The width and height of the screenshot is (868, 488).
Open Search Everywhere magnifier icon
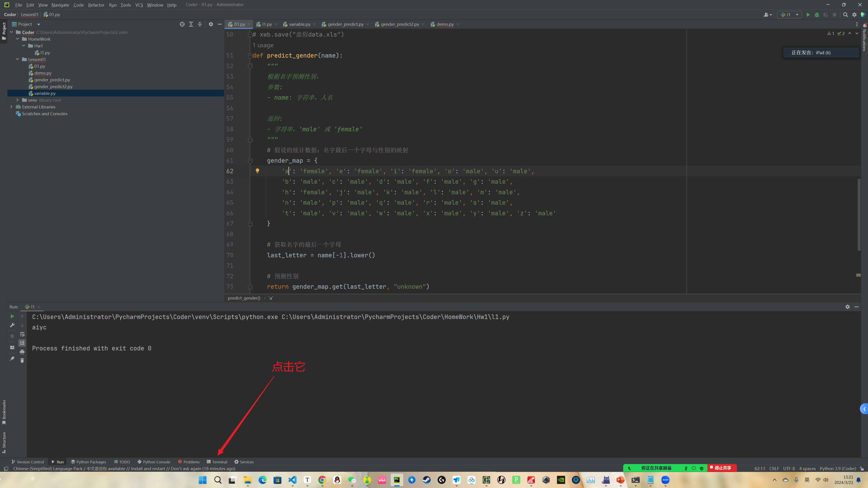pyautogui.click(x=845, y=14)
